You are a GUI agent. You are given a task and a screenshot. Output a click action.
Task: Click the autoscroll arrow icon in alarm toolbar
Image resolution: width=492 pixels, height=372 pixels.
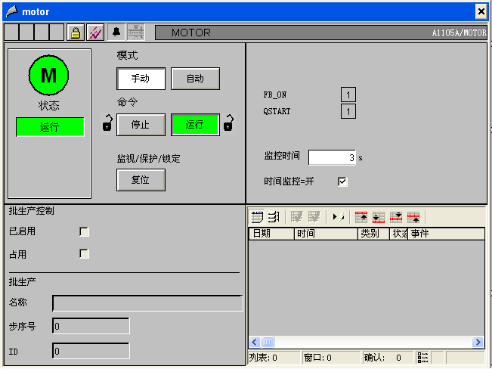click(x=338, y=217)
